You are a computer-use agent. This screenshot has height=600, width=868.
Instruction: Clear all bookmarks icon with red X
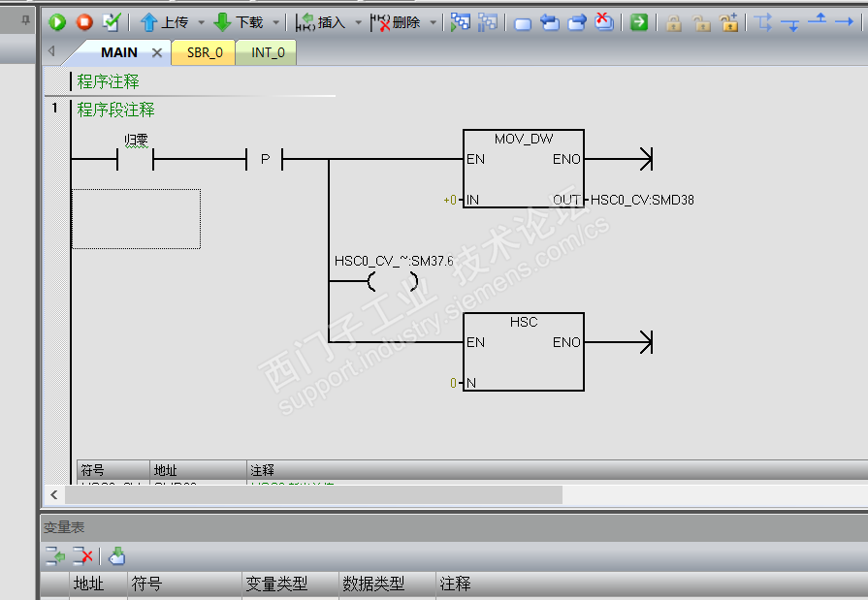pyautogui.click(x=604, y=21)
